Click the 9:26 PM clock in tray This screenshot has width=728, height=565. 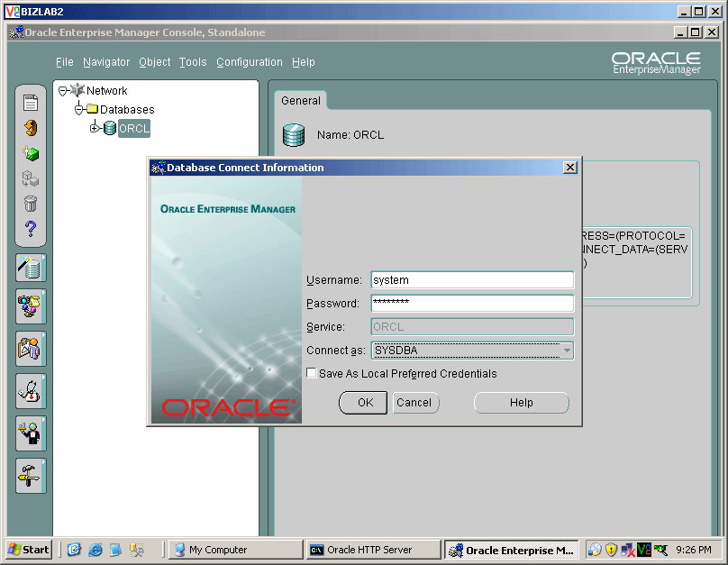click(694, 551)
